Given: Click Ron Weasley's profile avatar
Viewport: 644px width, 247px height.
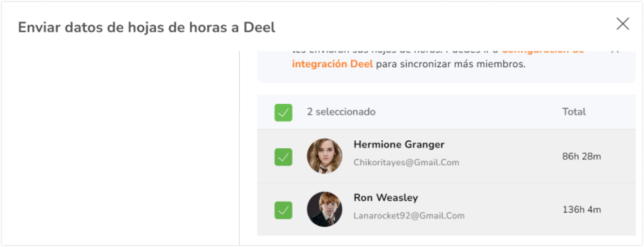Looking at the screenshot, I should pos(325,209).
